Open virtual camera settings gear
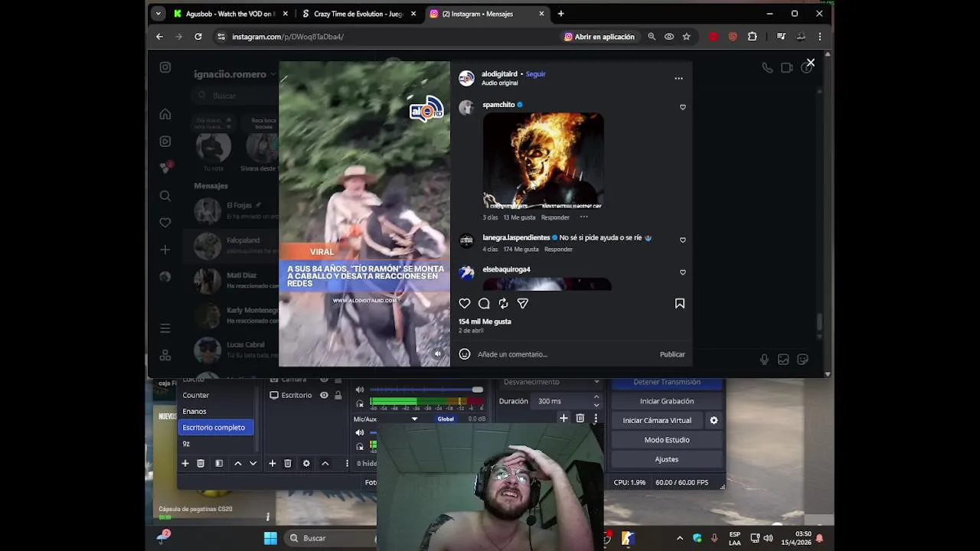 (x=714, y=420)
